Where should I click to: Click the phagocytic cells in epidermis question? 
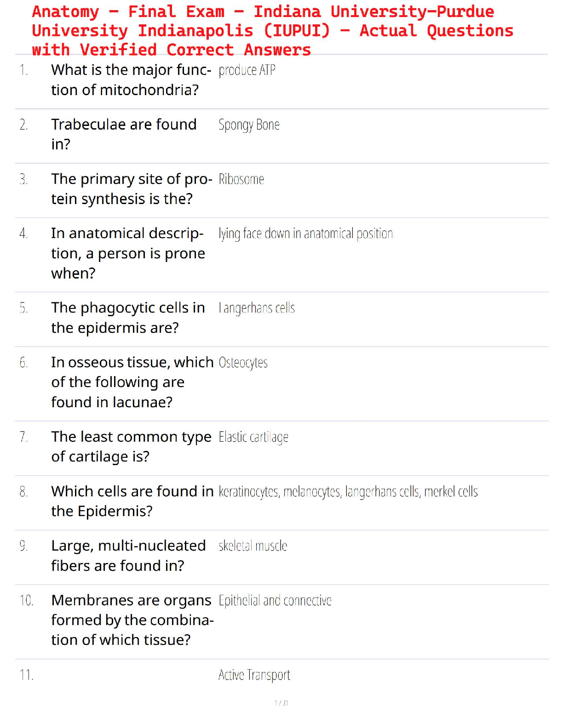tap(128, 318)
